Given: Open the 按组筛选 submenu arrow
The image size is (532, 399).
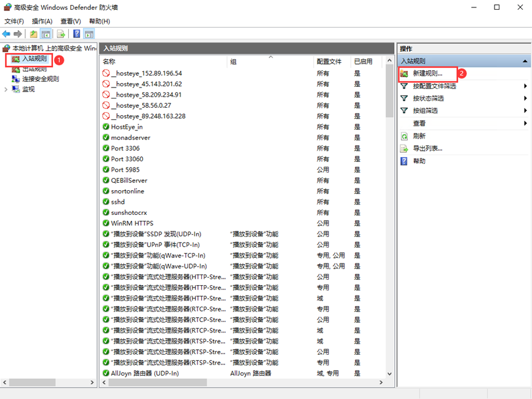Looking at the screenshot, I should (525, 111).
